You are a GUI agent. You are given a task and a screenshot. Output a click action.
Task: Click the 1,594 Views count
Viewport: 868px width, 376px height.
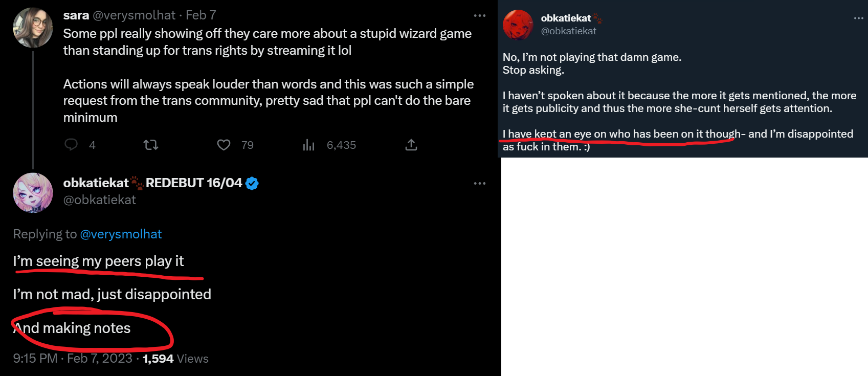(175, 359)
